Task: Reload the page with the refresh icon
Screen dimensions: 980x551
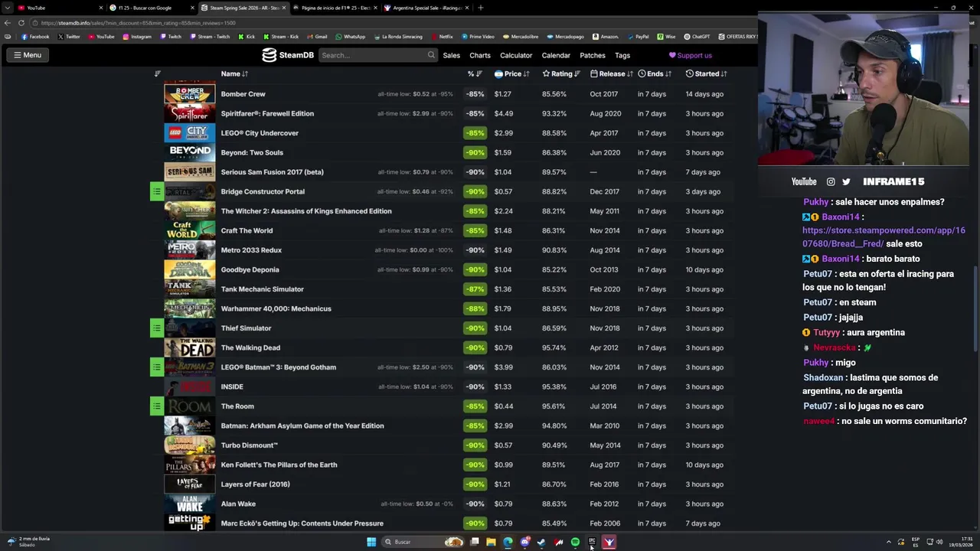Action: pyautogui.click(x=21, y=23)
